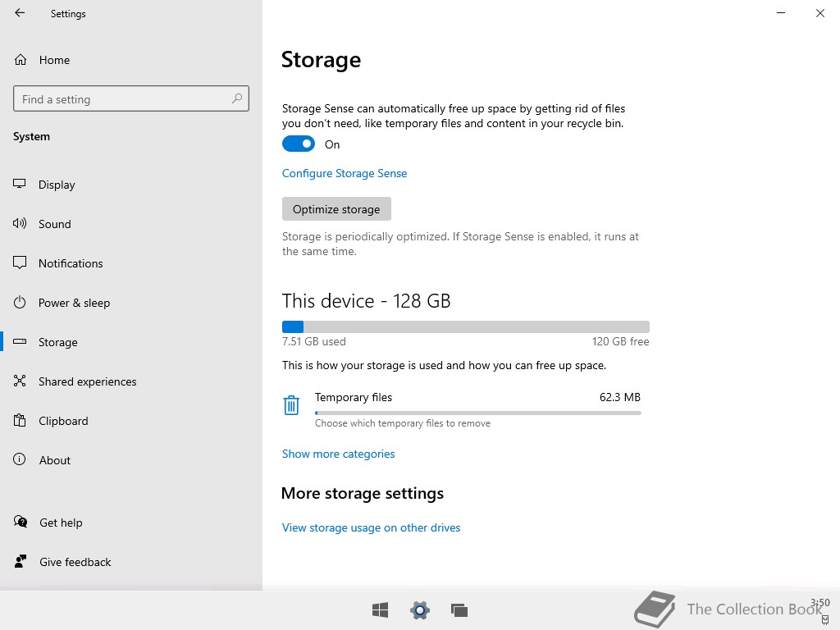Open the Windows Start button
840x630 pixels.
pos(380,609)
